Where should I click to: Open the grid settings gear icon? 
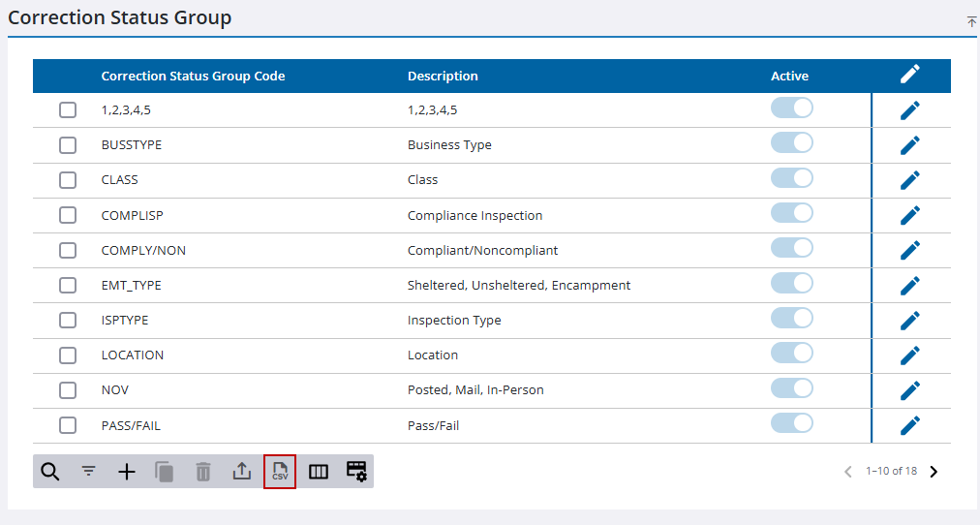356,472
